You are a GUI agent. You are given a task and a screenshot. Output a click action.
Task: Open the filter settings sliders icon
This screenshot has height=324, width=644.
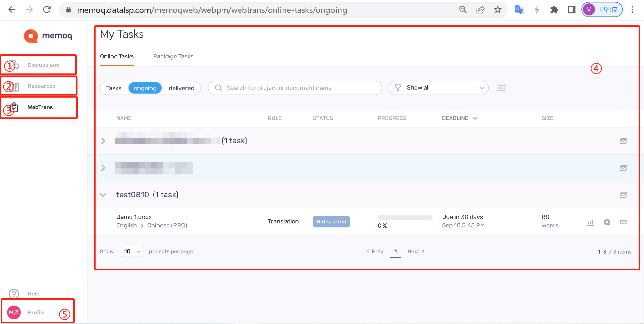(x=502, y=88)
